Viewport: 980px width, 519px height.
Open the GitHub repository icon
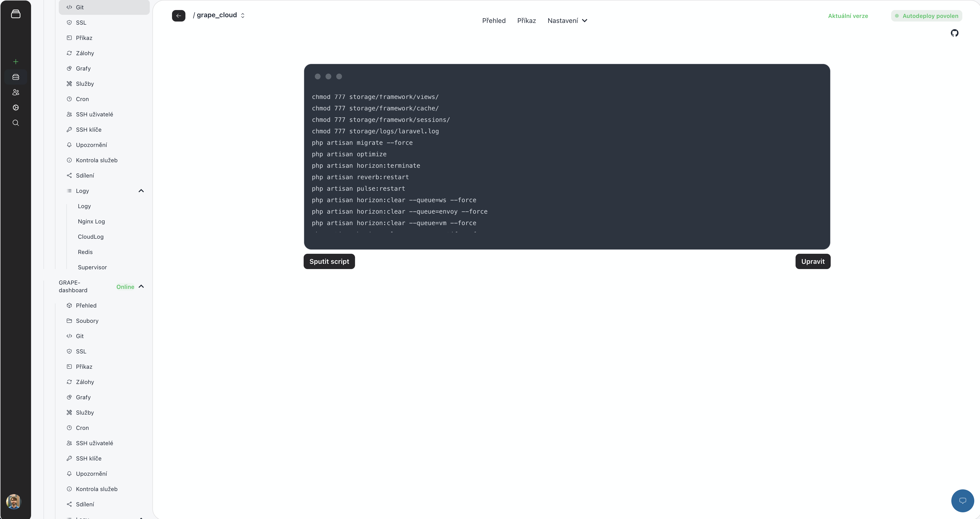[x=954, y=33]
